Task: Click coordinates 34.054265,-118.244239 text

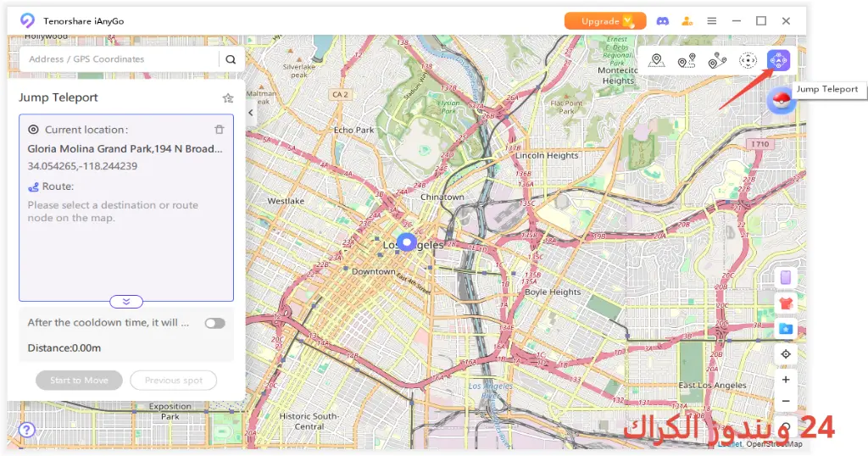Action: pos(82,166)
